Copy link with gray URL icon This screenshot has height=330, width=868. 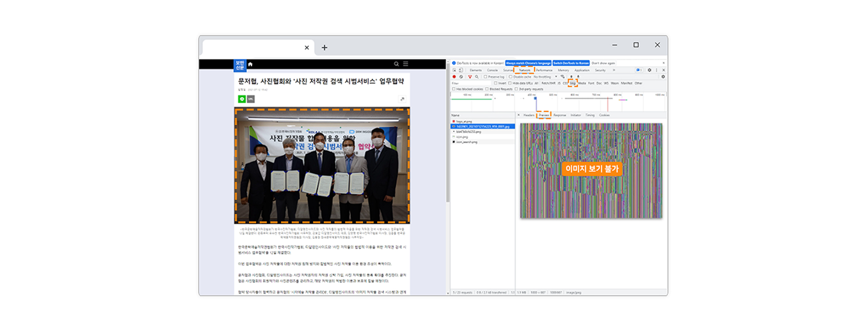coord(251,99)
